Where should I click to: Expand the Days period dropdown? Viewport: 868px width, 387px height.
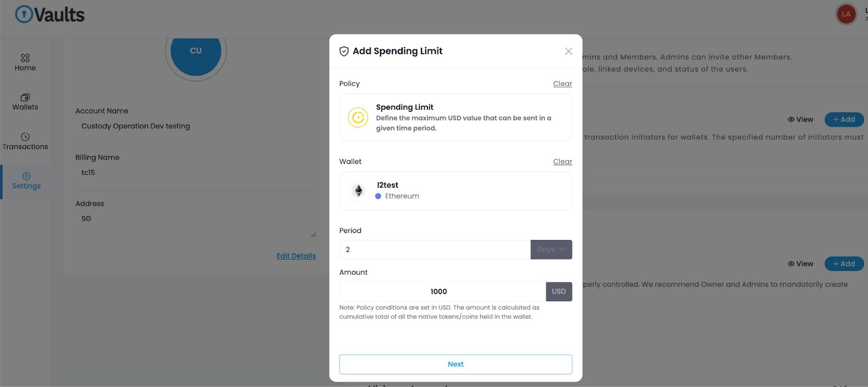551,250
